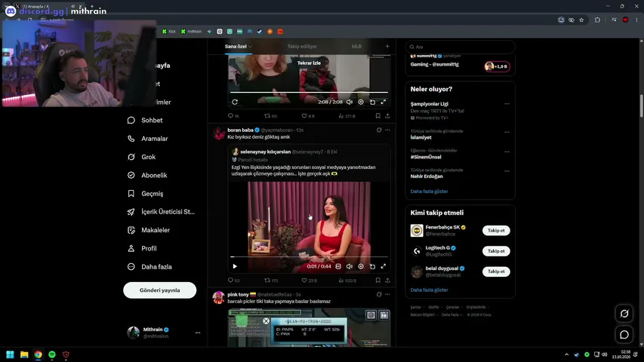Open İçerik Üreticisi Stüdyosu rocket item
Viewport: 644px width, 362px height.
coord(161,212)
